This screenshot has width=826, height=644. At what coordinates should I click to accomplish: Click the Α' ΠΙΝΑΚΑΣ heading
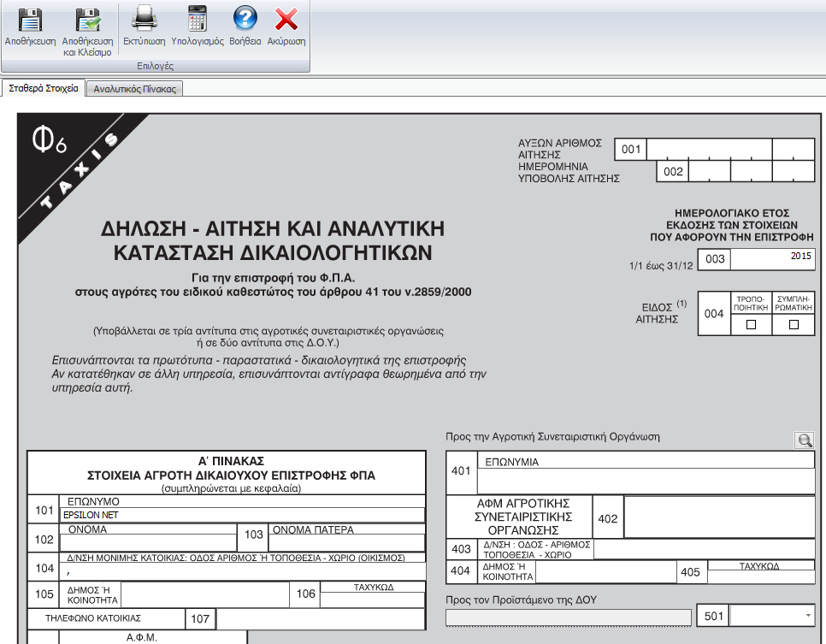click(231, 461)
